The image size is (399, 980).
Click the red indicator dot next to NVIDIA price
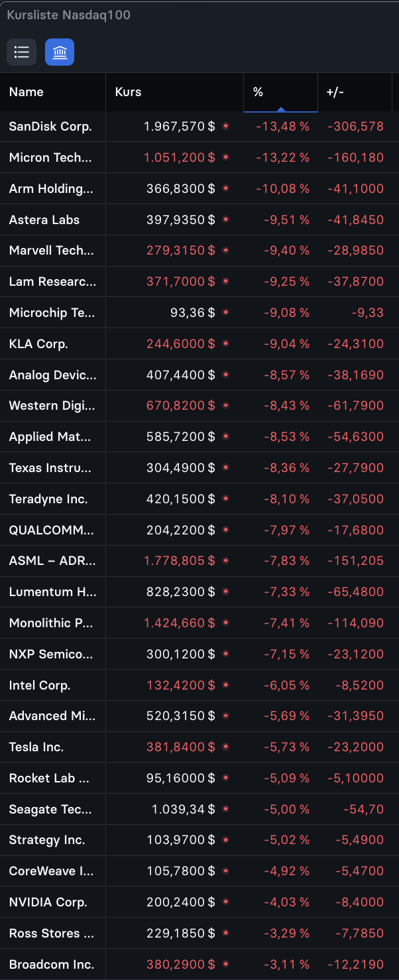point(225,902)
